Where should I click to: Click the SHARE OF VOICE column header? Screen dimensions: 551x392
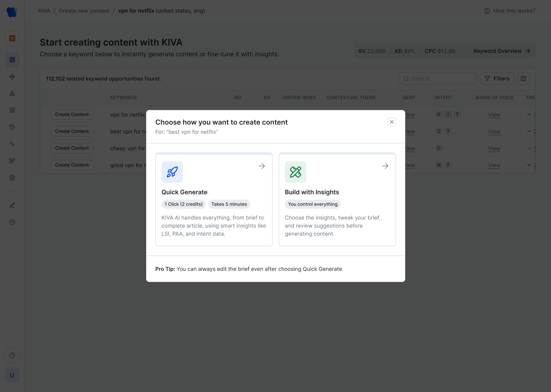[494, 98]
